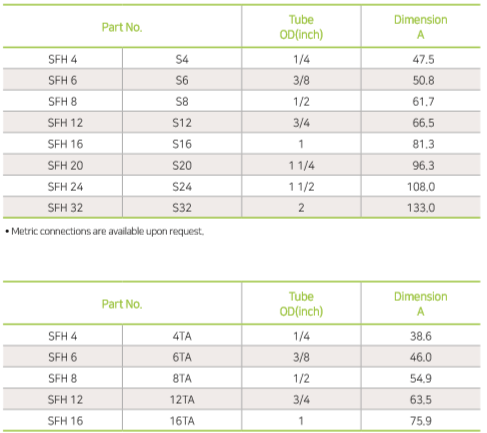Click the metric connections note text
Viewport: 487px width, 433px height.
click(x=104, y=231)
